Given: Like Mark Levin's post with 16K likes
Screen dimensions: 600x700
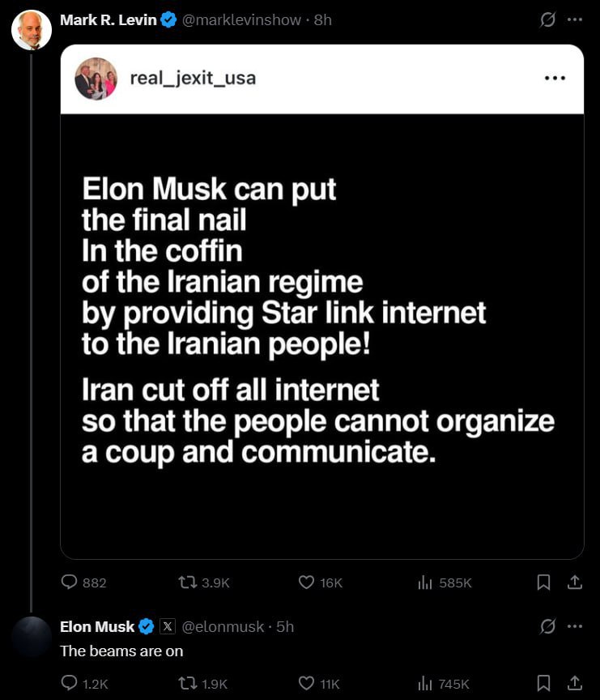Looking at the screenshot, I should click(x=320, y=583).
